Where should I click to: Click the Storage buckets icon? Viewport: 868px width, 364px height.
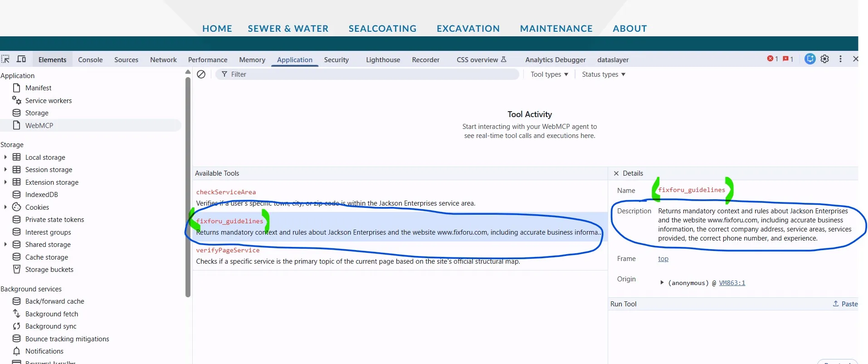17,269
